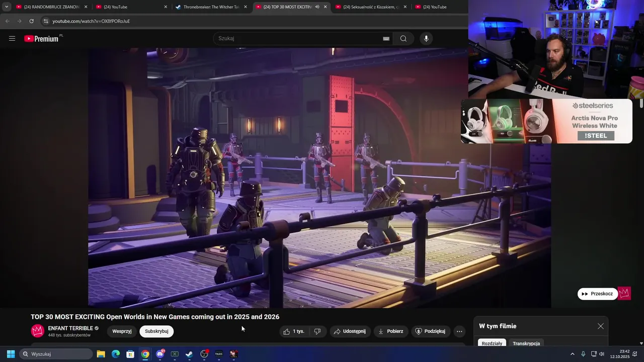The height and width of the screenshot is (362, 644).
Task: Open the YouTube hamburger guide menu
Action: (12, 39)
